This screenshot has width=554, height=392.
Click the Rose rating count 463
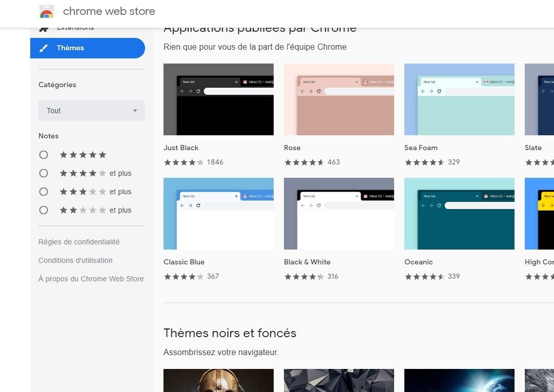tap(334, 162)
